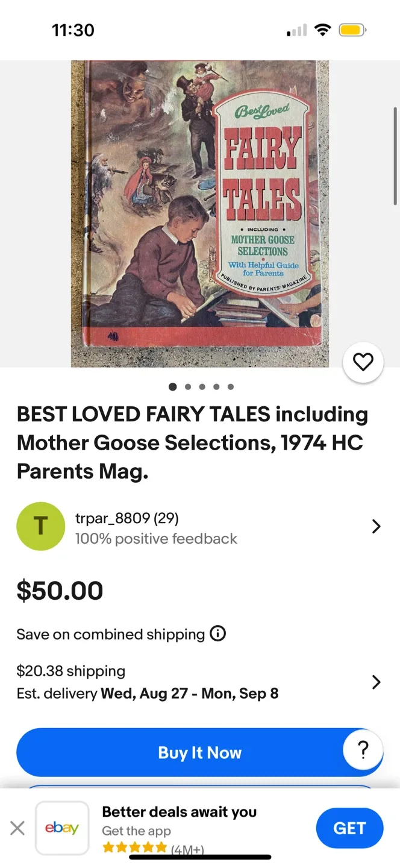Tap the seller avatar with letter T
This screenshot has width=400, height=868.
(40, 526)
